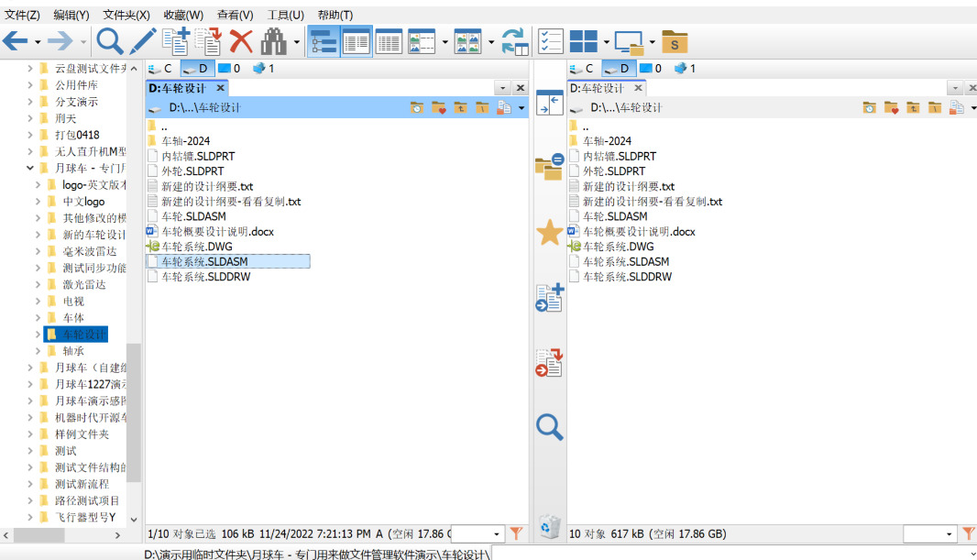This screenshot has height=560, width=977.
Task: Open the Recycle Bin icon in the center bar
Action: pos(550,527)
